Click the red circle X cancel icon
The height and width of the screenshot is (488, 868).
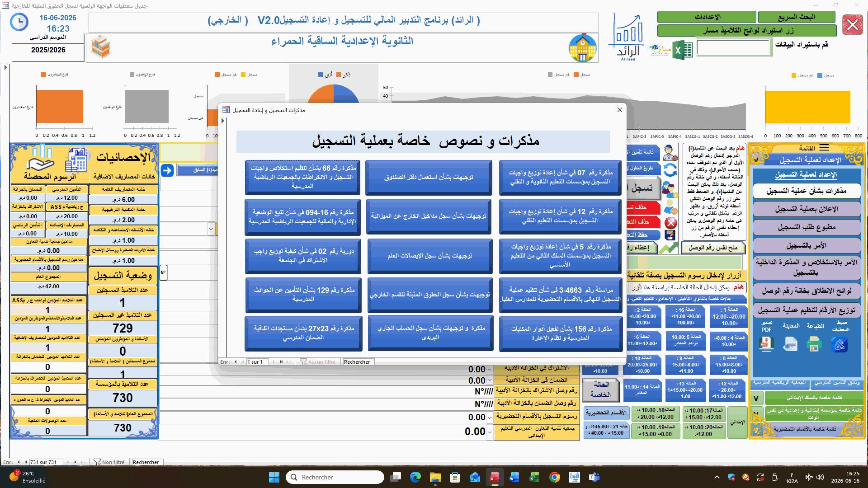coord(671,223)
